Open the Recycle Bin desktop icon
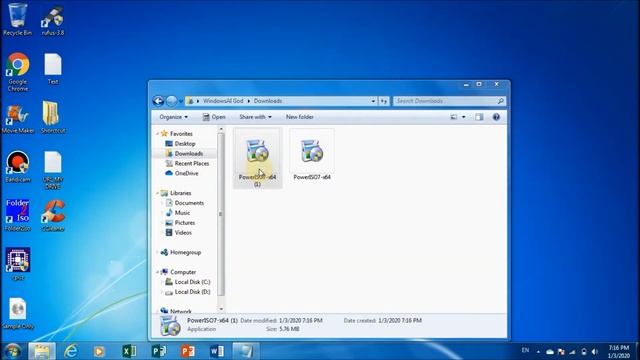This screenshot has height=360, width=640. point(18,19)
